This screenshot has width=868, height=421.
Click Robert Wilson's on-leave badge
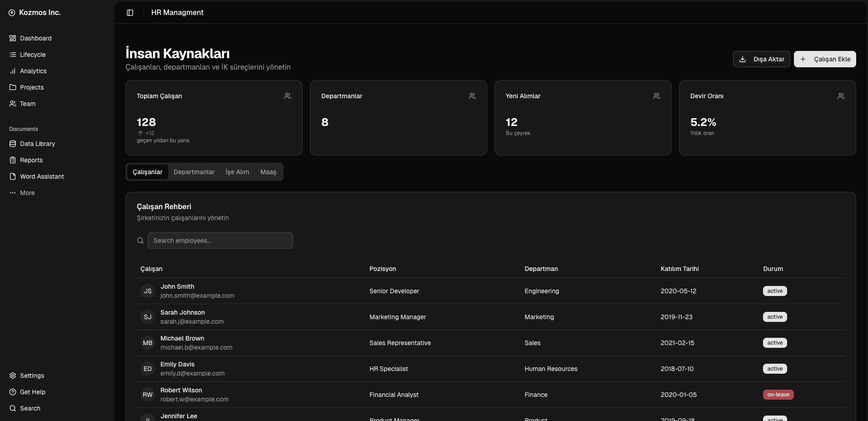point(778,395)
